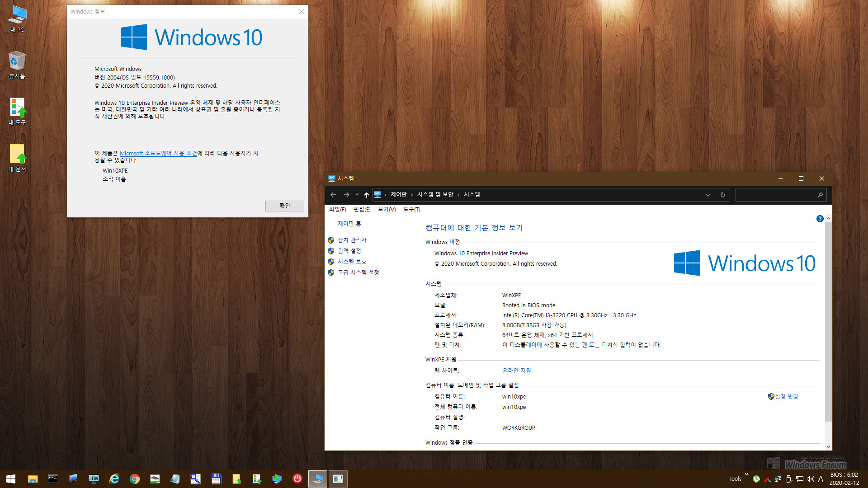Close the Windows 정보 dialog
This screenshot has width=868, height=488.
[302, 11]
